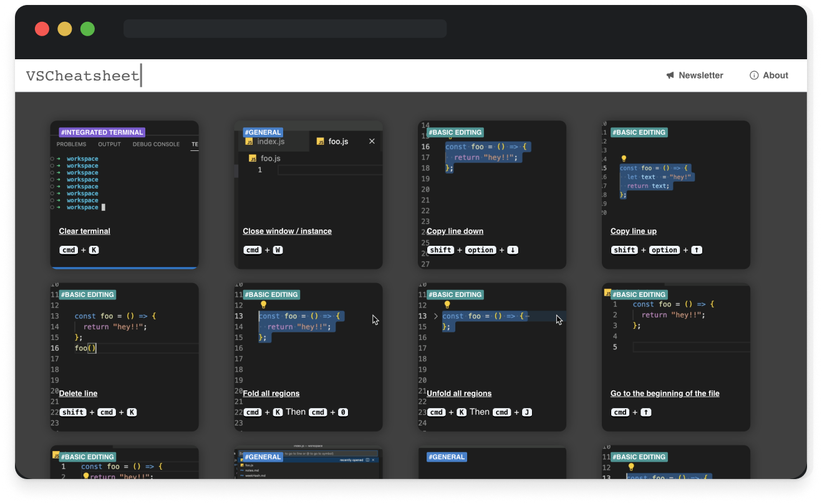Image resolution: width=822 pixels, height=504 pixels.
Task: Click lightbulb icon in Fold all regions preview
Action: (x=263, y=305)
